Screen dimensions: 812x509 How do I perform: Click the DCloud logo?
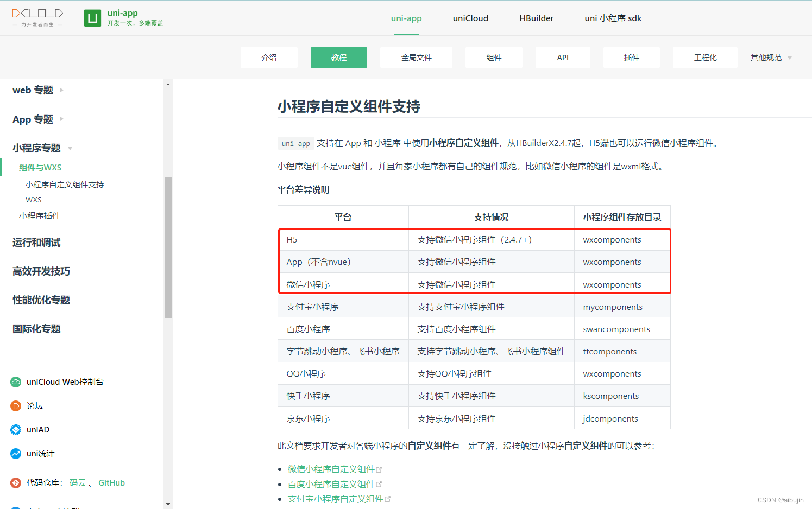[x=37, y=17]
